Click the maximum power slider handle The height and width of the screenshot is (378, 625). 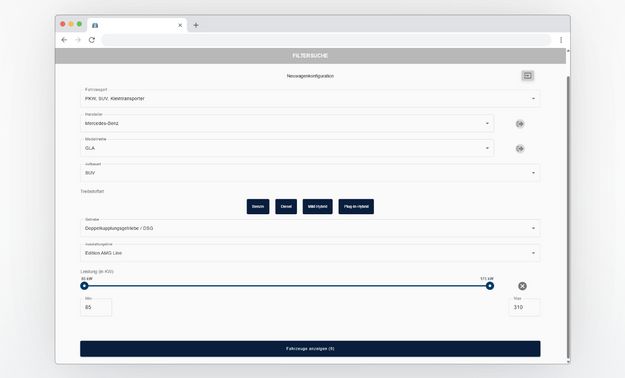490,286
